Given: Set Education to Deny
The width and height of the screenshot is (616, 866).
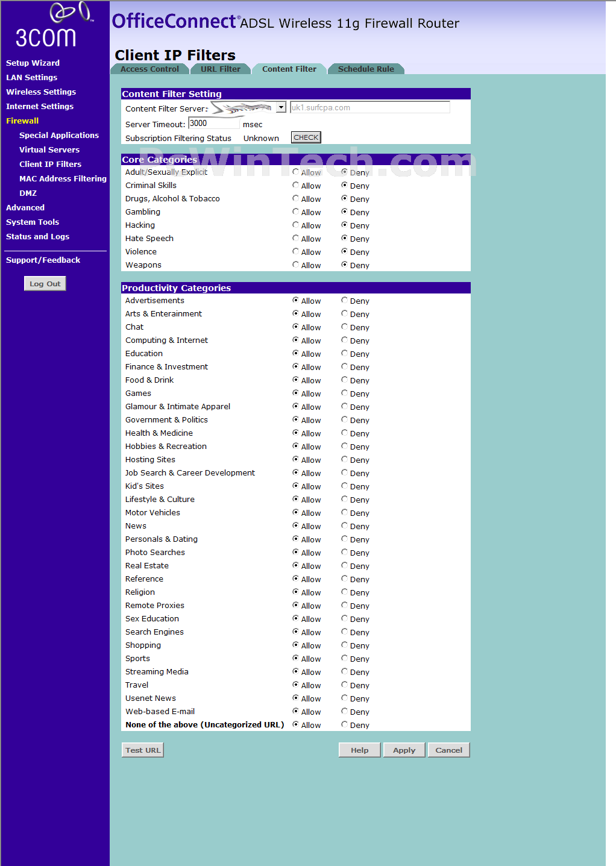Looking at the screenshot, I should tap(344, 353).
